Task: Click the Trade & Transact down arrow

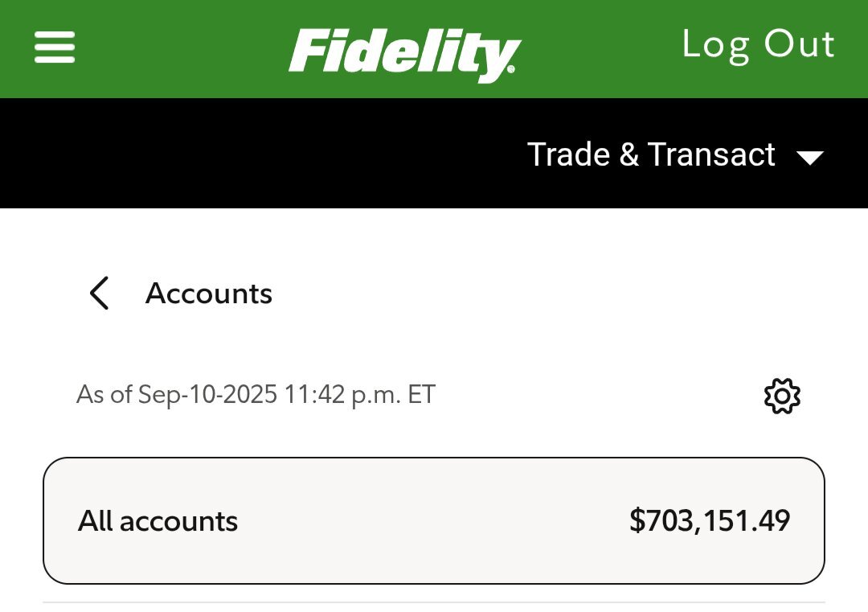Action: (x=810, y=157)
